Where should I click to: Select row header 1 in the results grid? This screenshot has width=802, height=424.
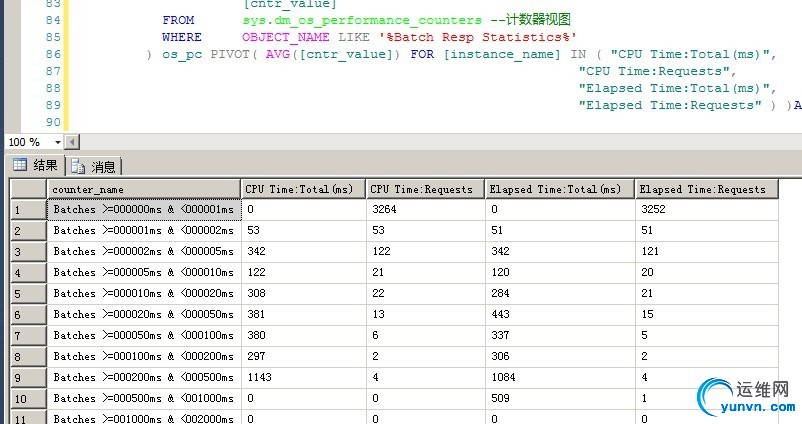29,210
